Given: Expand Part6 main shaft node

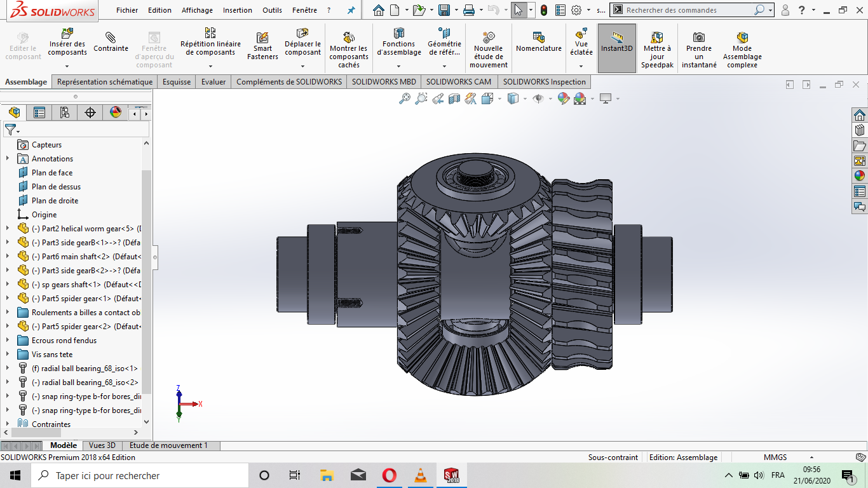Looking at the screenshot, I should tap(8, 257).
